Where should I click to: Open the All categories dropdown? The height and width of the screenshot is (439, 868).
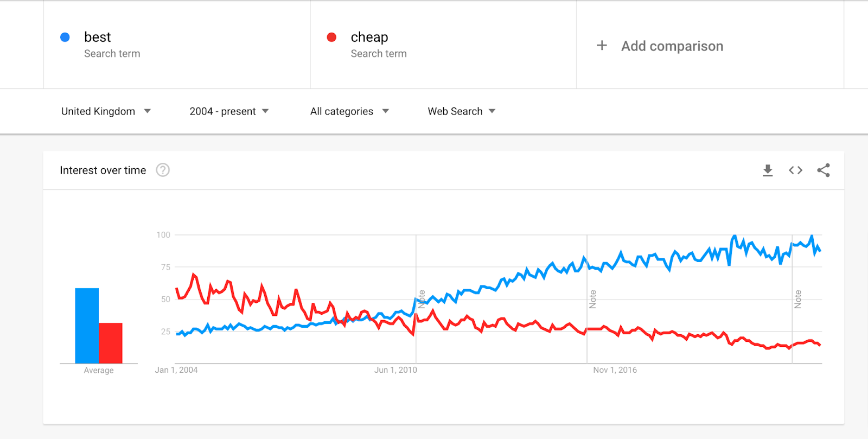click(349, 111)
